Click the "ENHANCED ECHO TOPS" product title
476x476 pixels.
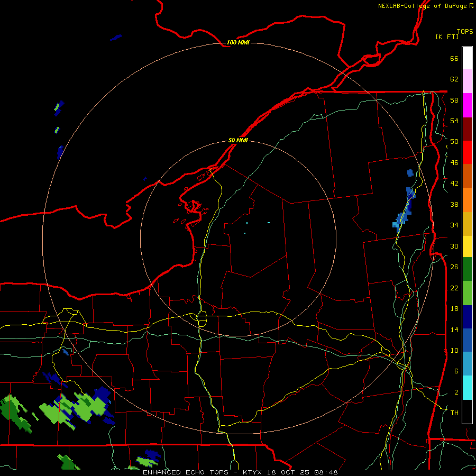(x=186, y=472)
